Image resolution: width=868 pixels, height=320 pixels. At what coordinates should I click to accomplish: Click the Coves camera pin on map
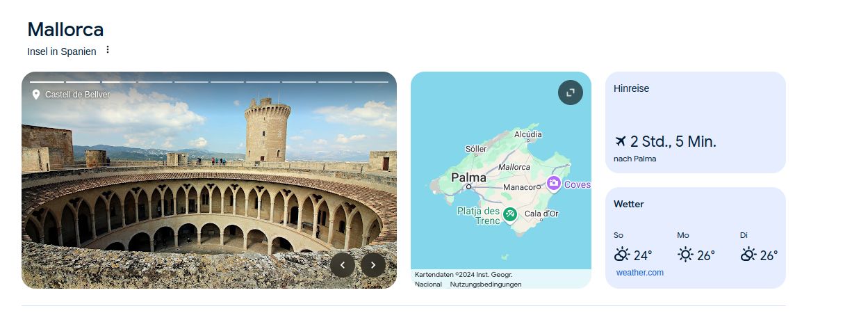tap(554, 184)
